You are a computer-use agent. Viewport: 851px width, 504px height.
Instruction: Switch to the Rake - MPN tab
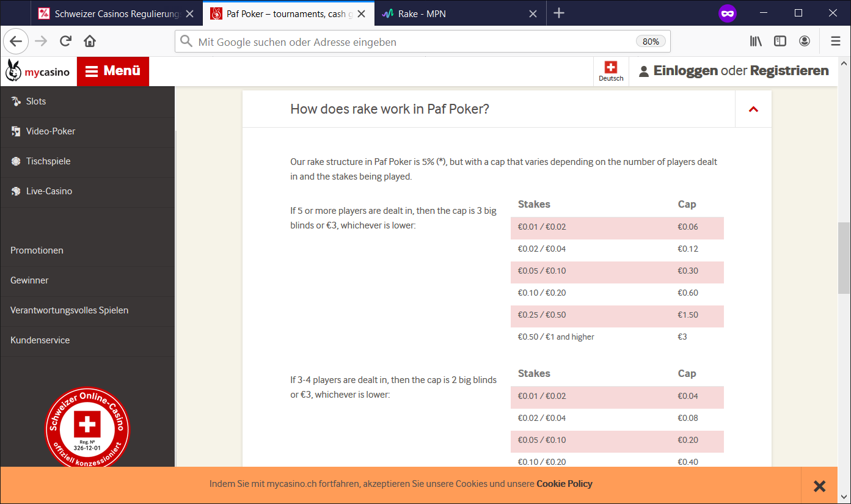(x=460, y=13)
